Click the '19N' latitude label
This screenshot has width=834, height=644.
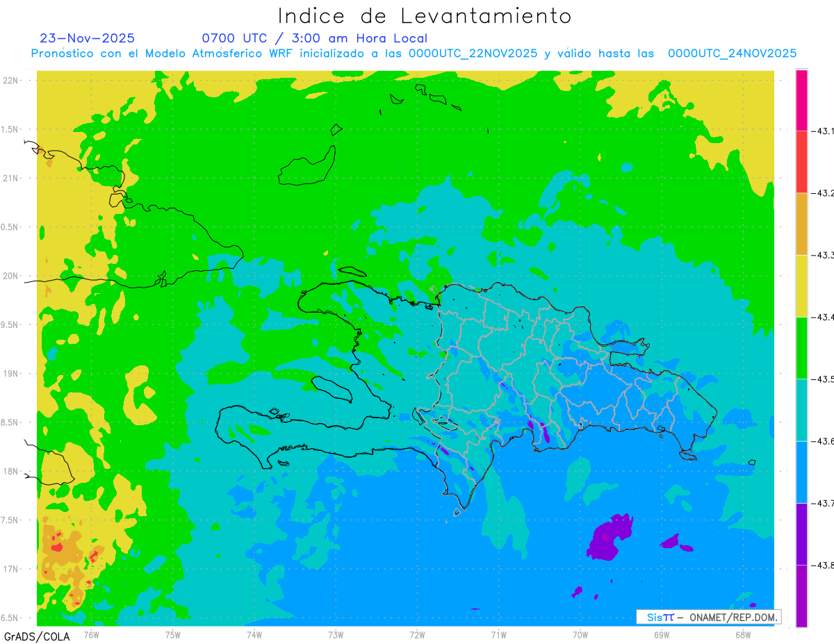(x=11, y=373)
